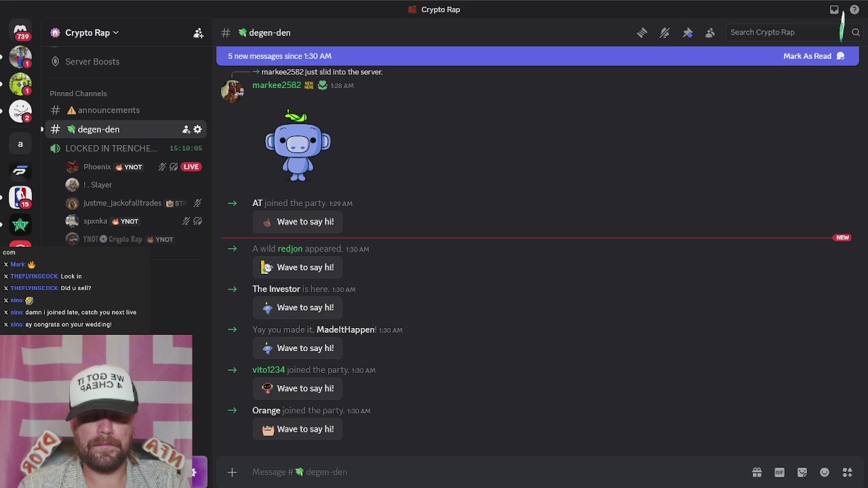
Task: Toggle the member list icon
Action: 710,33
